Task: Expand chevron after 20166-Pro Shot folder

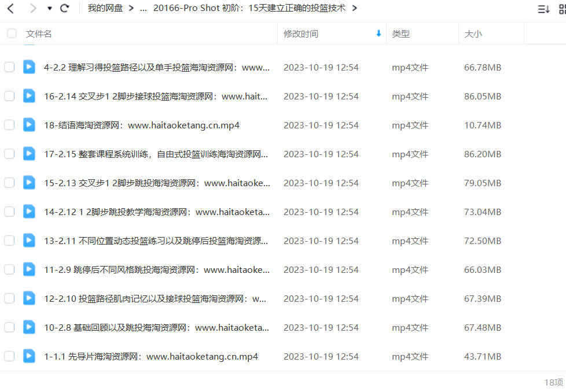Action: pyautogui.click(x=354, y=8)
